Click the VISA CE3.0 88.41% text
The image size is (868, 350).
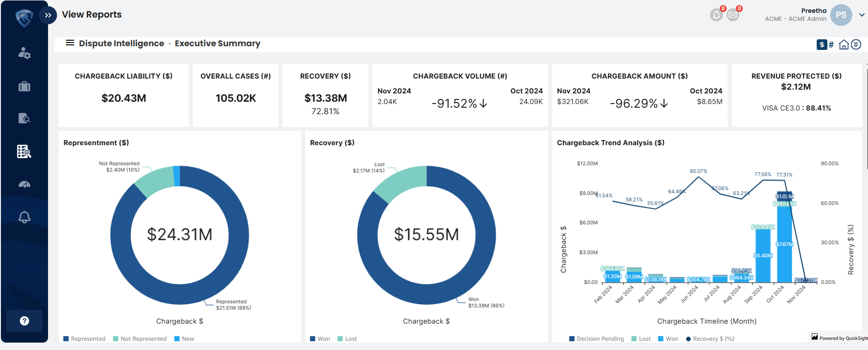[x=796, y=108]
